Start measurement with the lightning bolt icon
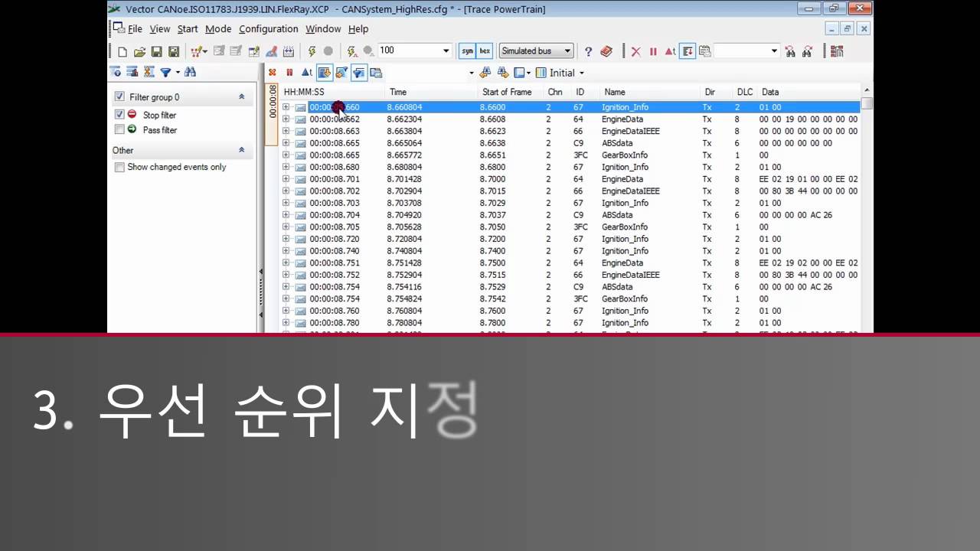The image size is (980, 551). pos(312,51)
